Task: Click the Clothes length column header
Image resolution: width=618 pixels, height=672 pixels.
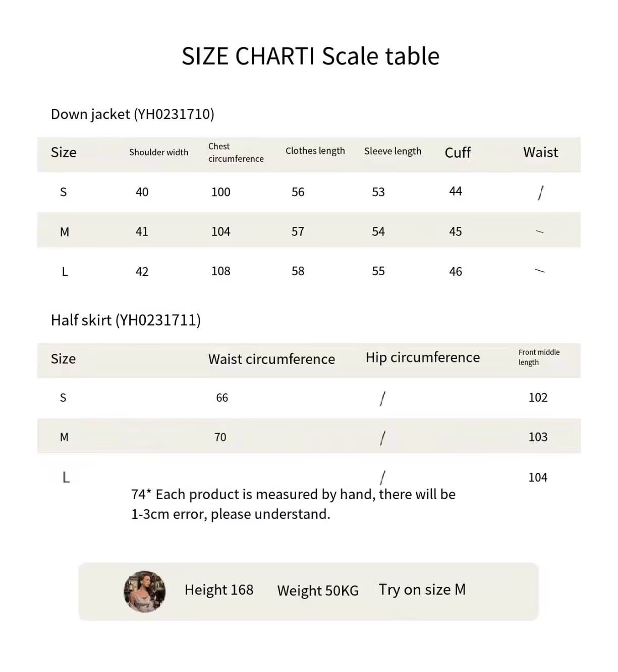Action: point(315,151)
